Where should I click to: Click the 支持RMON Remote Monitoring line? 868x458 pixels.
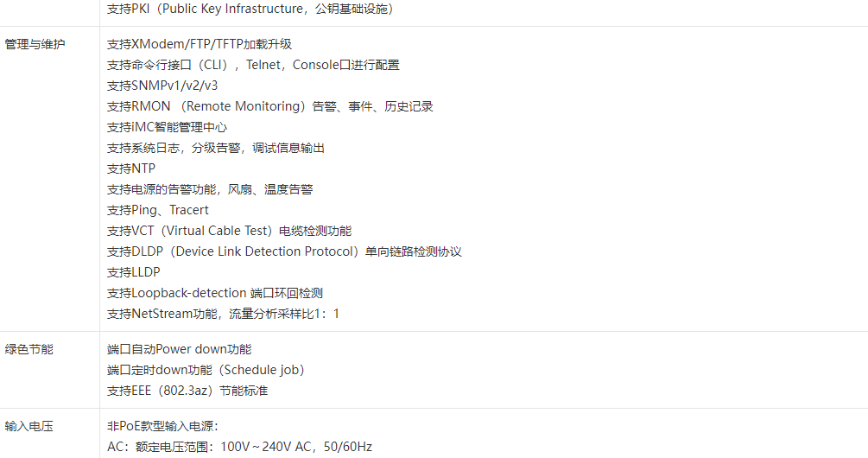(269, 106)
